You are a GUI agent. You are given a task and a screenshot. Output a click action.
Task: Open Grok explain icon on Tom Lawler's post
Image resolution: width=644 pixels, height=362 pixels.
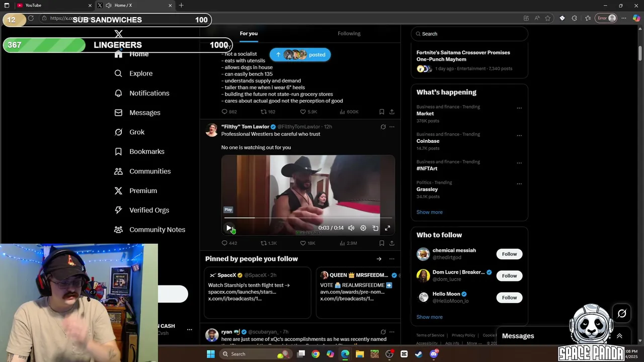[383, 127]
